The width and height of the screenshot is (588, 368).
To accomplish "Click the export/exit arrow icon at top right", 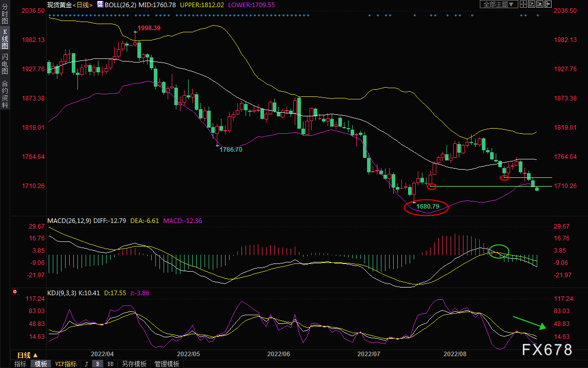I will [548, 4].
